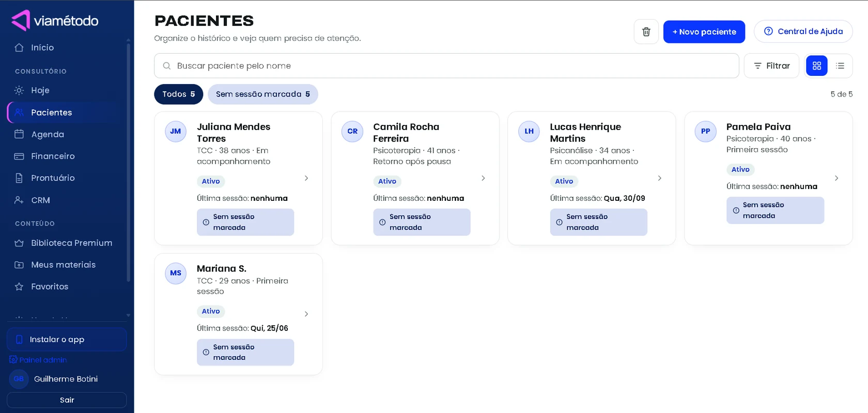This screenshot has height=413, width=868.
Task: Open Biblioteca Premium
Action: point(64,243)
